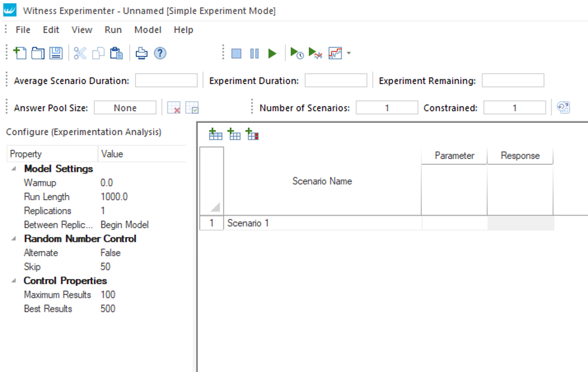Click the run with clock icon
Screen dimensions: 588x372
[x=297, y=53]
